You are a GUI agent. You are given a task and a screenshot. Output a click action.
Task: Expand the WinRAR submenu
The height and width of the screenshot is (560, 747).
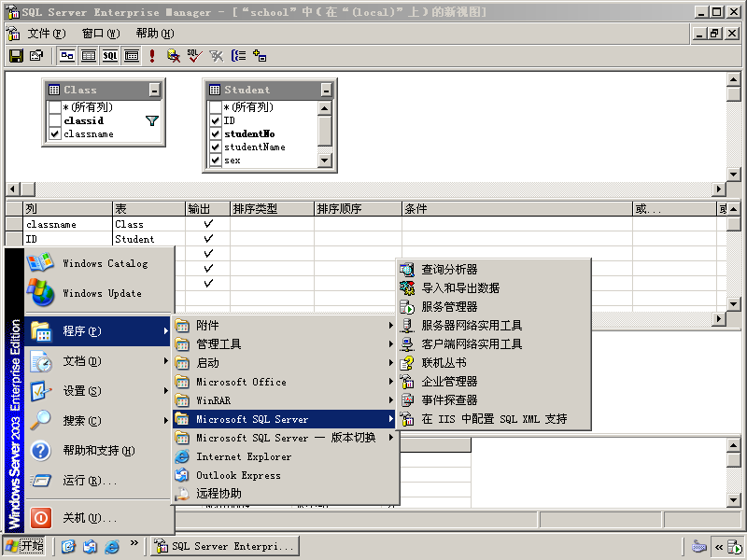[x=285, y=400]
